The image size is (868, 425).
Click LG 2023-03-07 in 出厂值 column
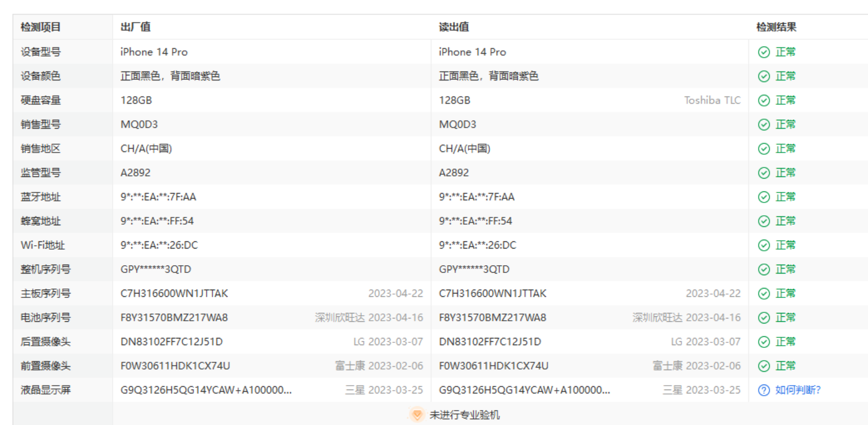(x=388, y=342)
